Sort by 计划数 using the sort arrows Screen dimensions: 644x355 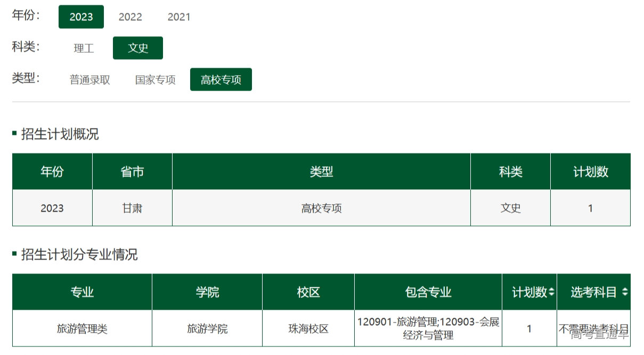(x=551, y=292)
